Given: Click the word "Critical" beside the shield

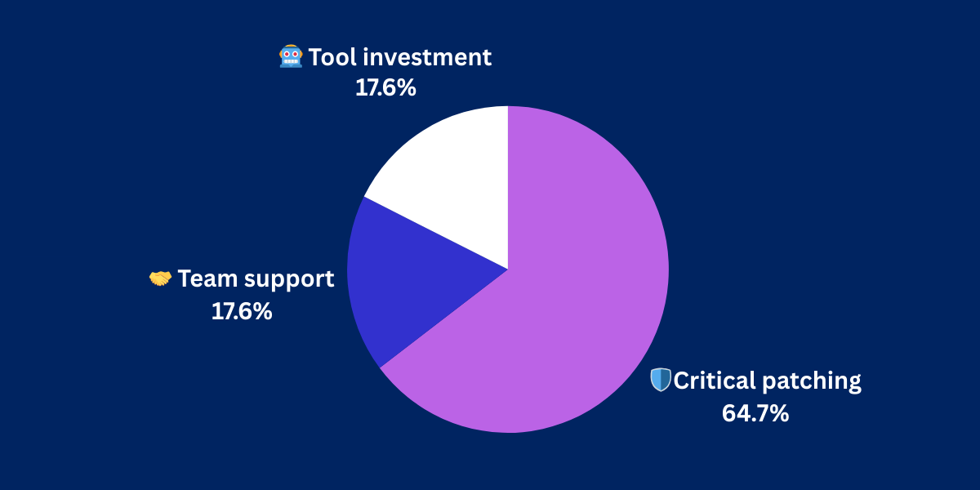Looking at the screenshot, I should 714,381.
